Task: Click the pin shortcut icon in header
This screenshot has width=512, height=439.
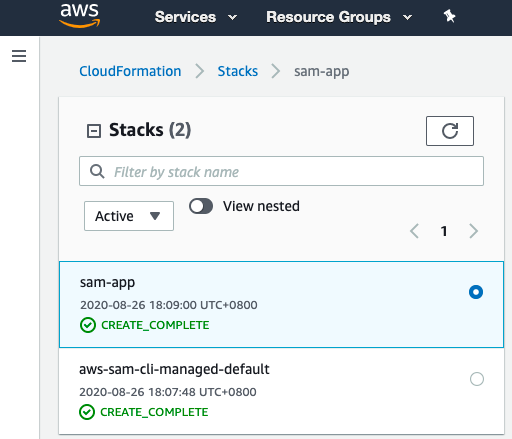Action: [449, 16]
